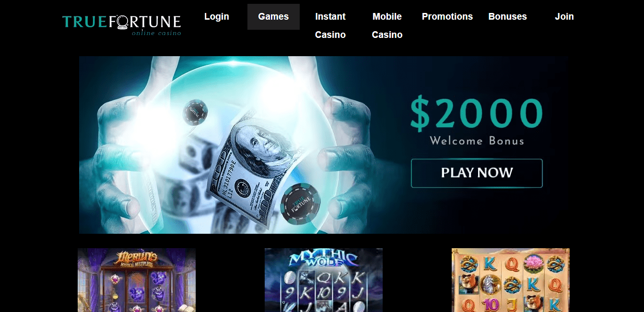
Task: Click the Welcome Bonus caption
Action: point(477,141)
